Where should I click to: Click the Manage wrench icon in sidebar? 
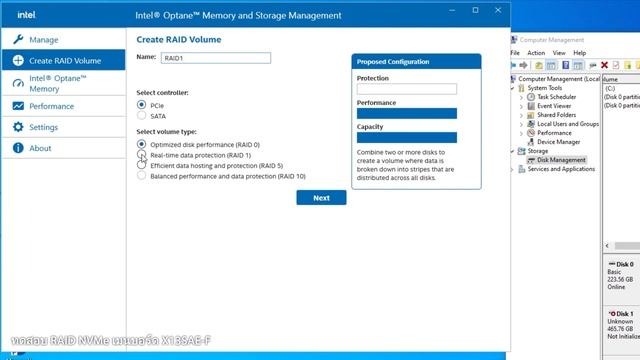click(x=18, y=40)
